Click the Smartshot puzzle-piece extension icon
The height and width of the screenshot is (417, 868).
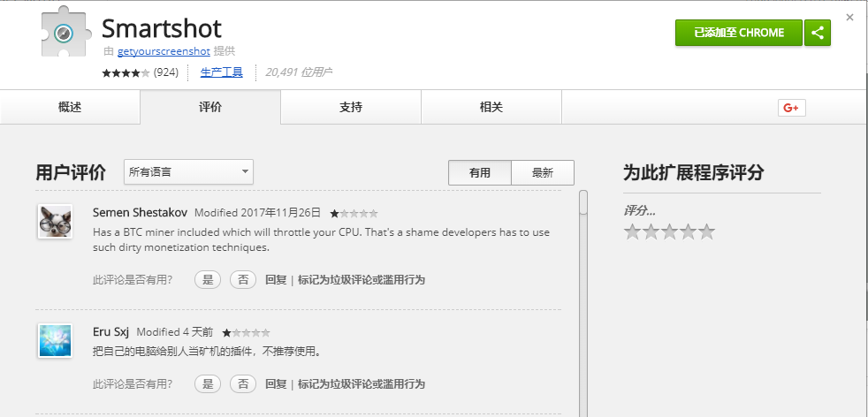click(x=66, y=32)
